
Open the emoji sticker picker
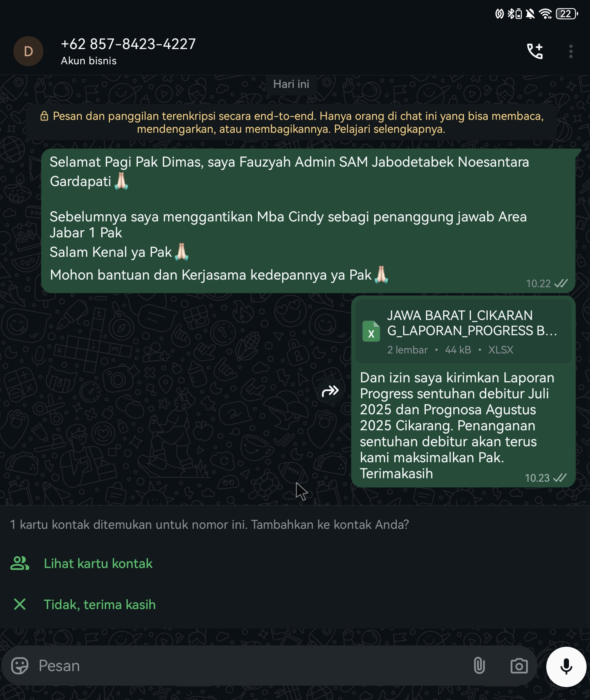click(x=20, y=666)
